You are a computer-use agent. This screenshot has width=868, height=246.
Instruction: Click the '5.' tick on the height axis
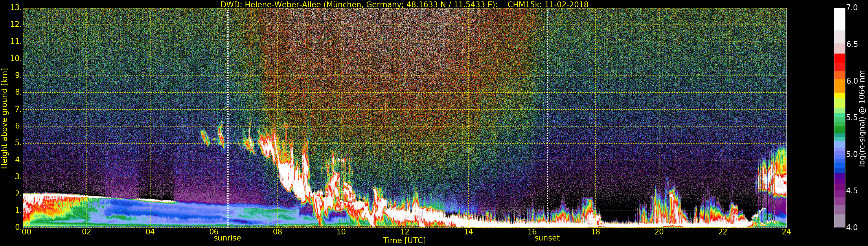pyautogui.click(x=18, y=143)
